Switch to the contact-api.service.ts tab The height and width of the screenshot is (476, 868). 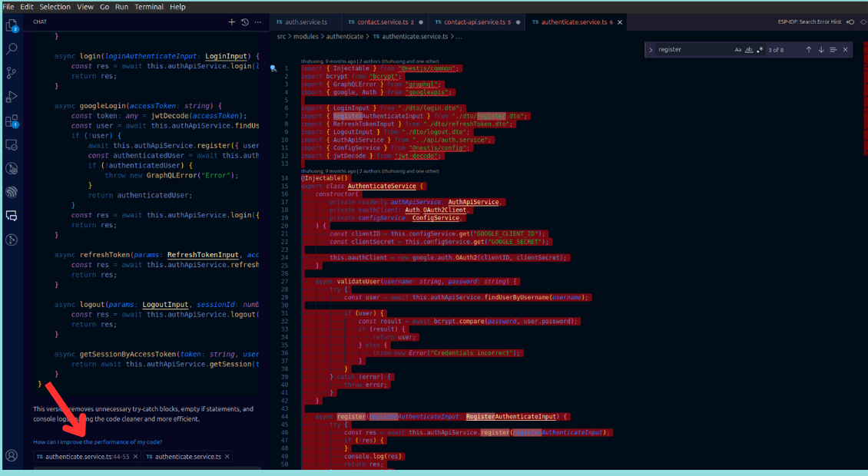tap(476, 21)
